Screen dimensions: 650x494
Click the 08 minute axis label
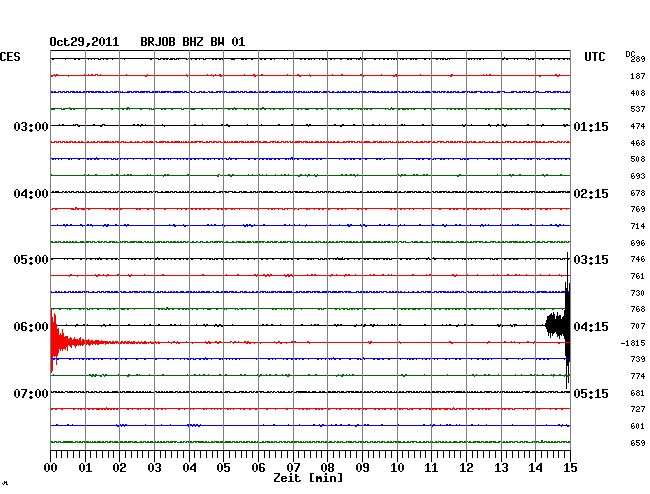pyautogui.click(x=327, y=468)
